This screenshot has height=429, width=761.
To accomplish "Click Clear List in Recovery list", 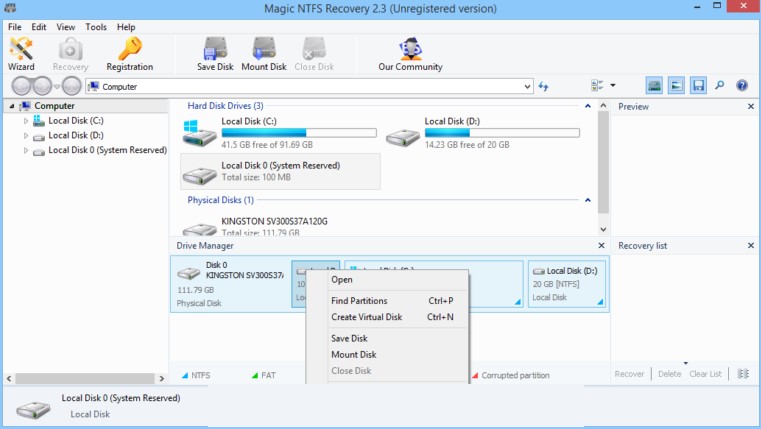I will 705,374.
